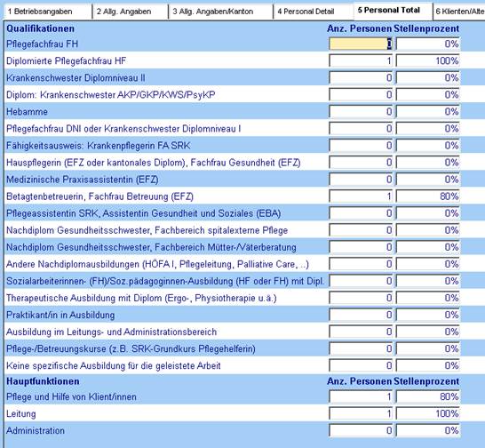The image size is (485, 448).
Task: Click Stellenprozent for Pflegefachfrau DNI row
Action: point(428,129)
